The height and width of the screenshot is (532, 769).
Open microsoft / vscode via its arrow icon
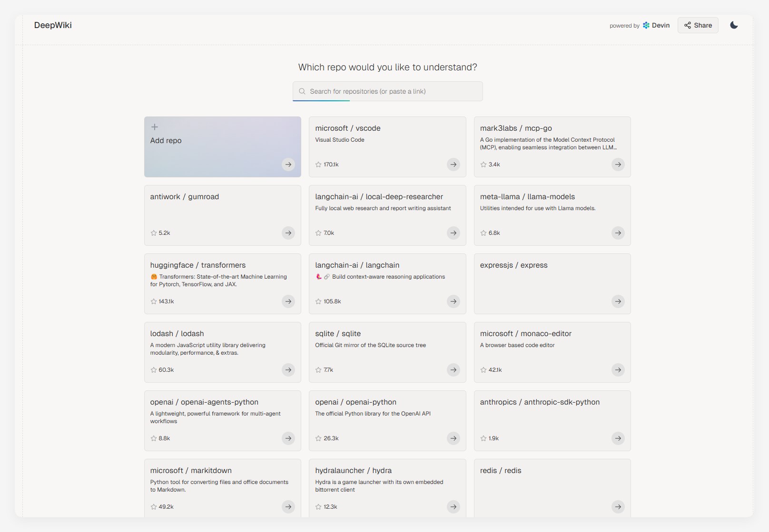(x=453, y=164)
